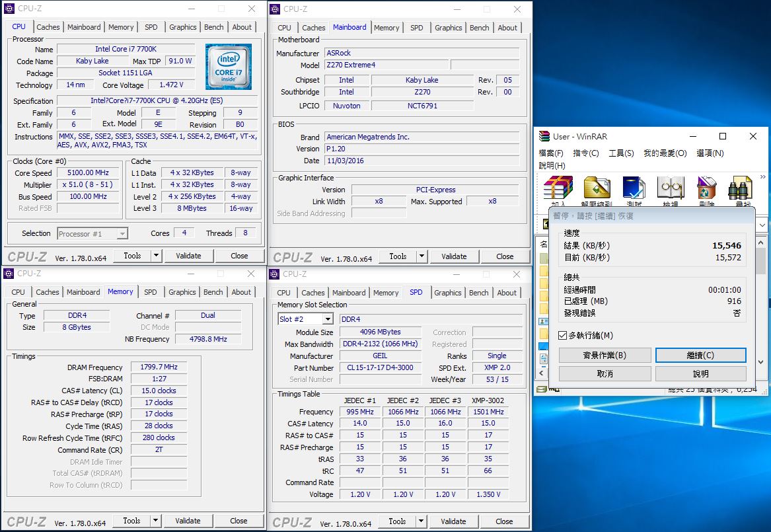
Task: Select Mainboard tab in CPU-Z SPD window
Action: point(349,293)
